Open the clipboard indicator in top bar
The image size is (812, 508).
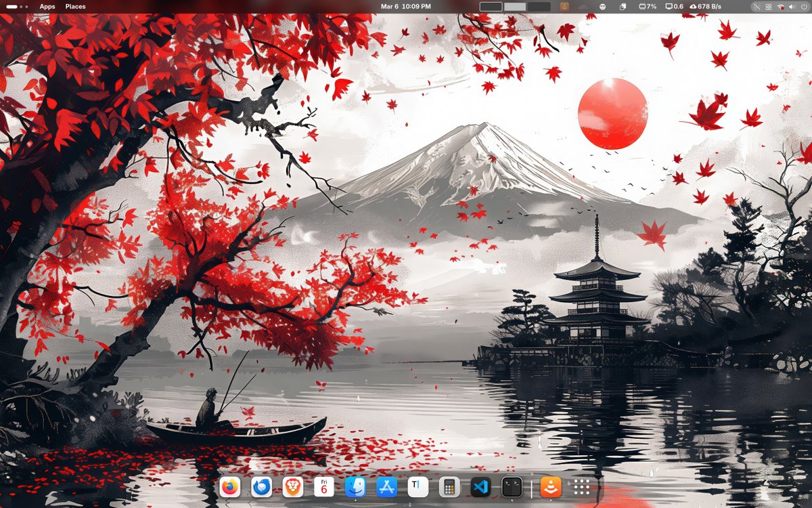623,6
